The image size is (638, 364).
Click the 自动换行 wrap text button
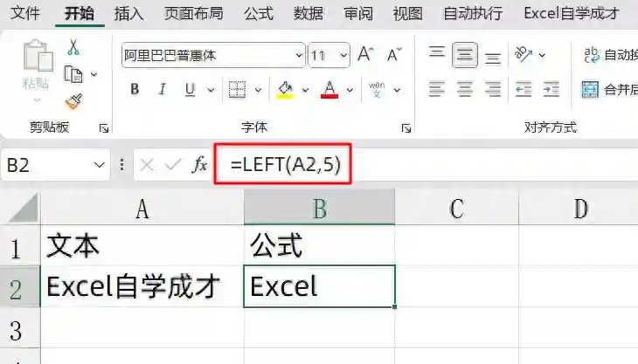pos(611,54)
